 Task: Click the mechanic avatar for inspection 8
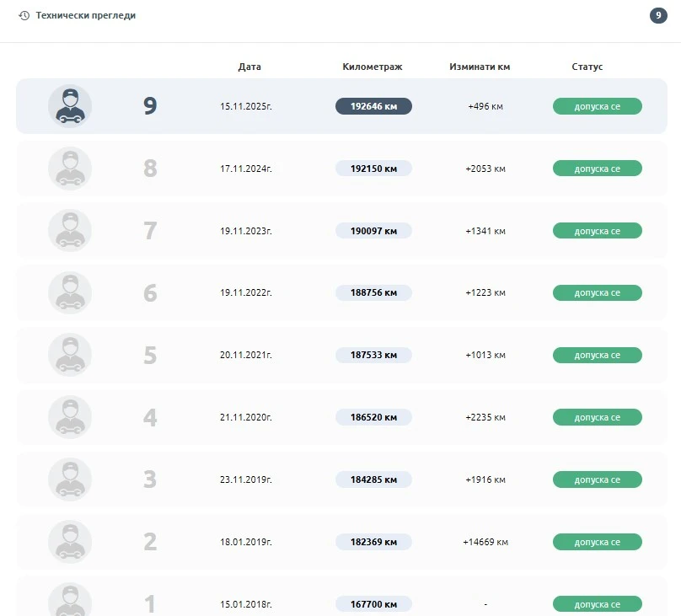[x=70, y=169]
